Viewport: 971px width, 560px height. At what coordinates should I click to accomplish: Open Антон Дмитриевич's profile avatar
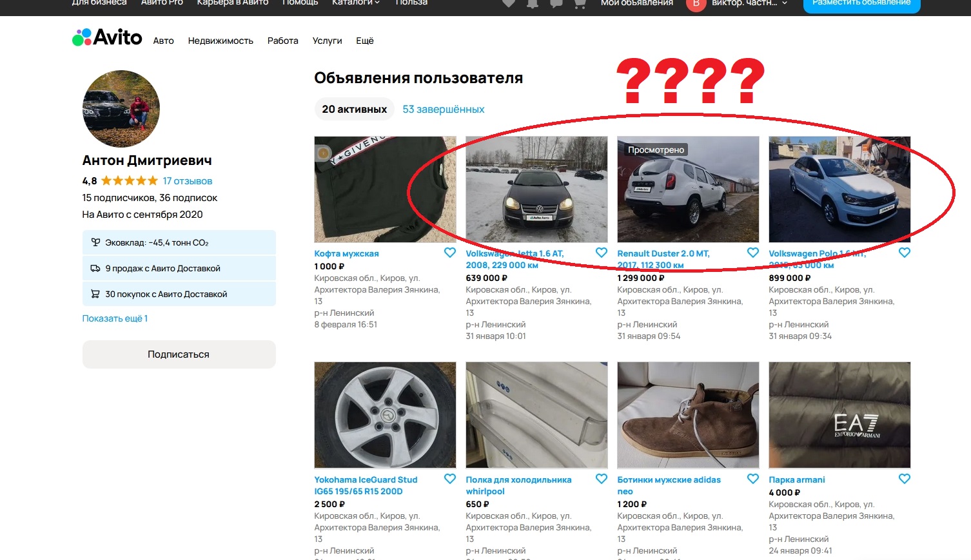[121, 109]
